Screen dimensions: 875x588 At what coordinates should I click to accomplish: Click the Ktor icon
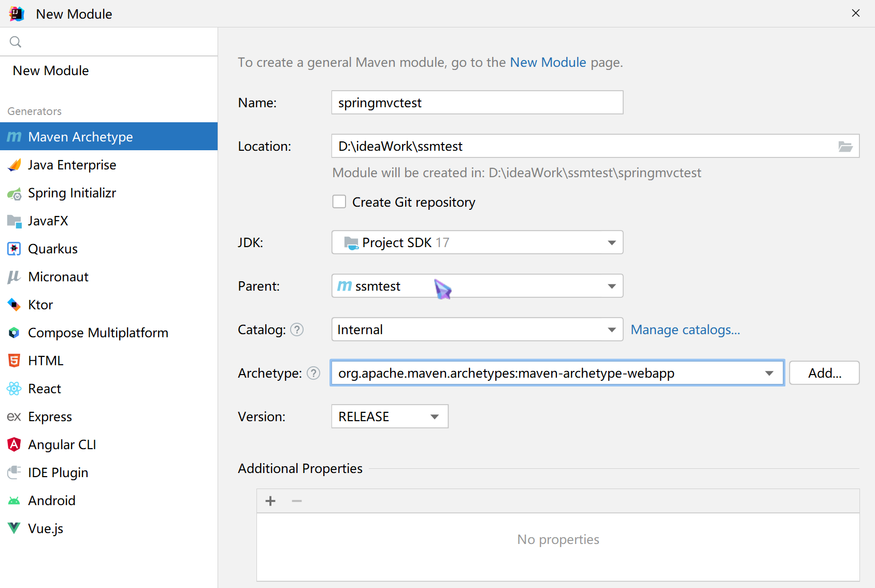(x=14, y=305)
